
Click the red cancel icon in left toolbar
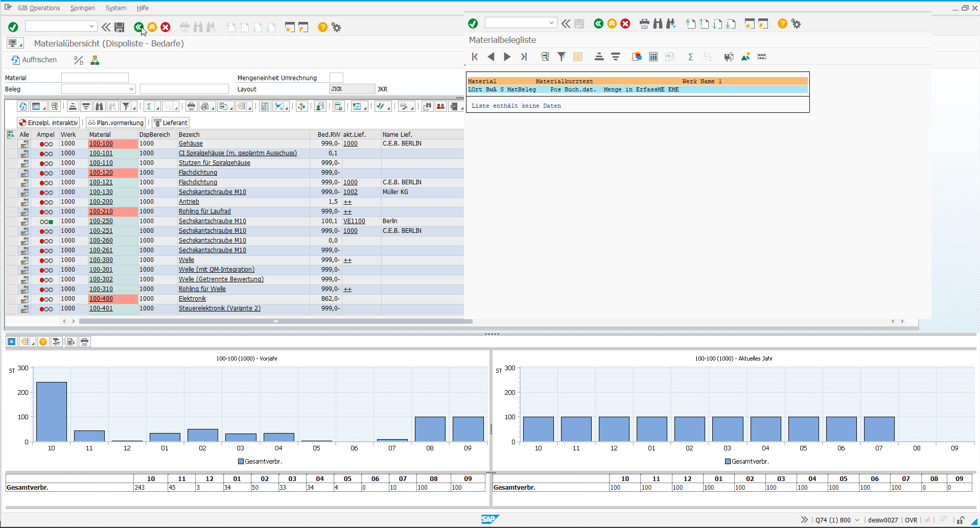(x=166, y=27)
